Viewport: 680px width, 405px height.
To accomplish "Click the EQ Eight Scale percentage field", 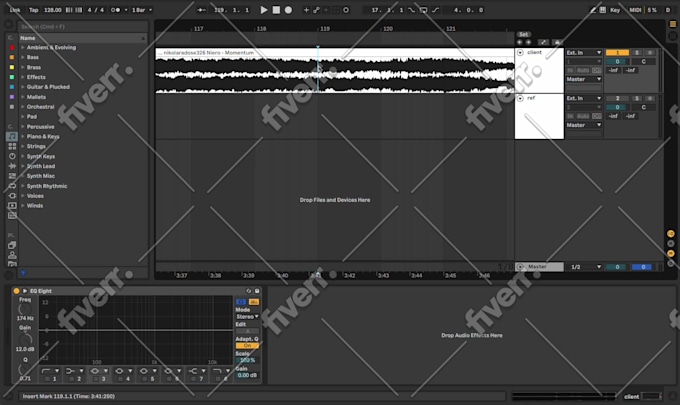I will coord(248,360).
